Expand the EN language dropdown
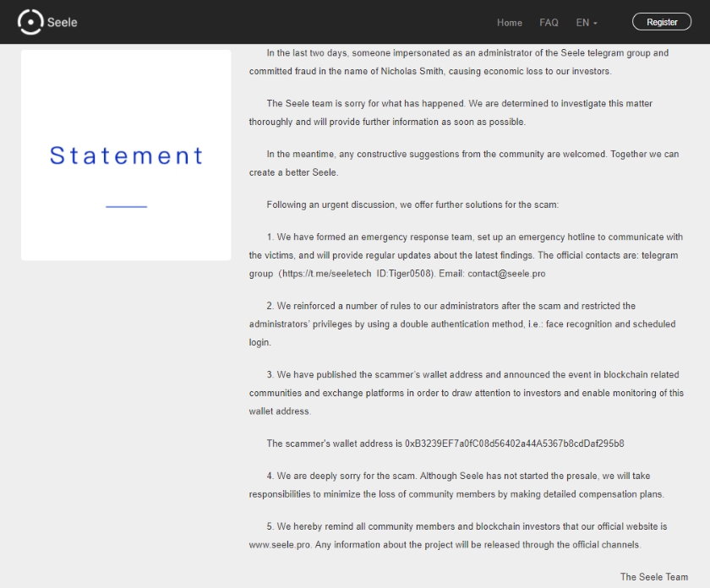 click(x=587, y=23)
